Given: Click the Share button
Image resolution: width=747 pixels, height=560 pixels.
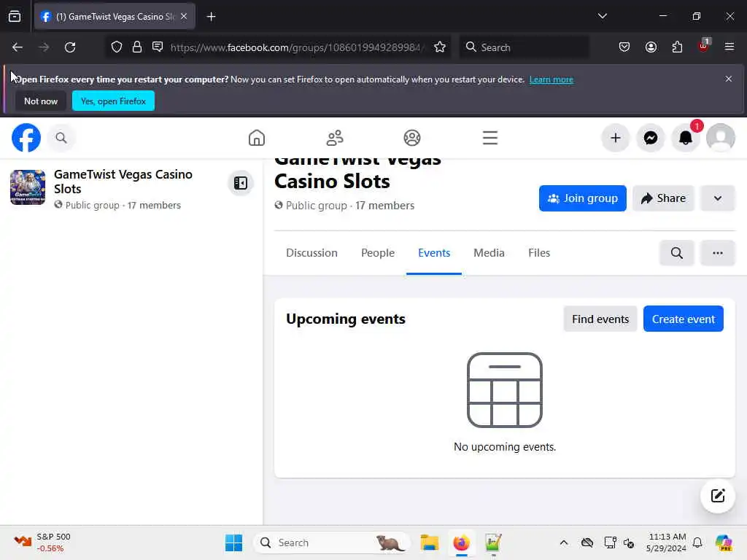Looking at the screenshot, I should pyautogui.click(x=662, y=198).
